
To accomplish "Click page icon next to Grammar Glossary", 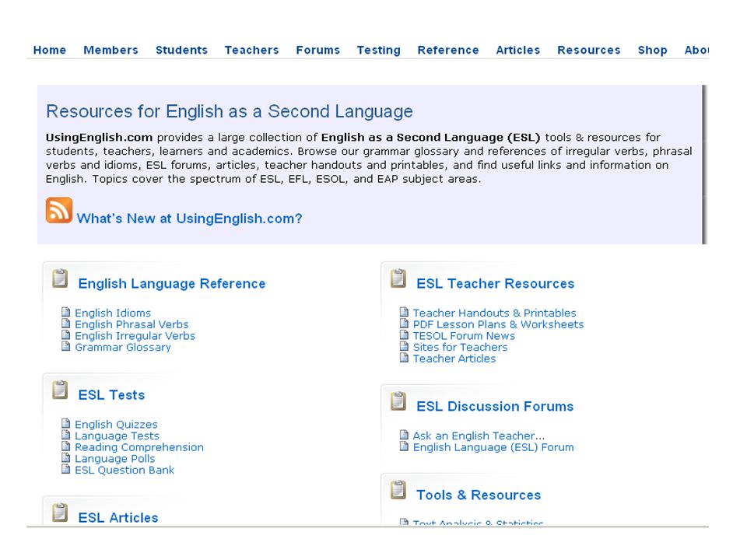I will point(65,346).
